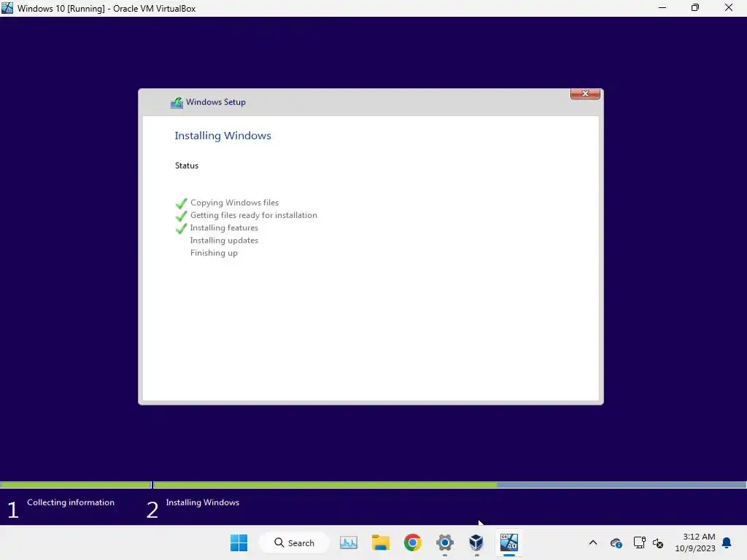Click the VirtualBox title bar icon
The height and width of the screenshot is (560, 747).
point(7,8)
